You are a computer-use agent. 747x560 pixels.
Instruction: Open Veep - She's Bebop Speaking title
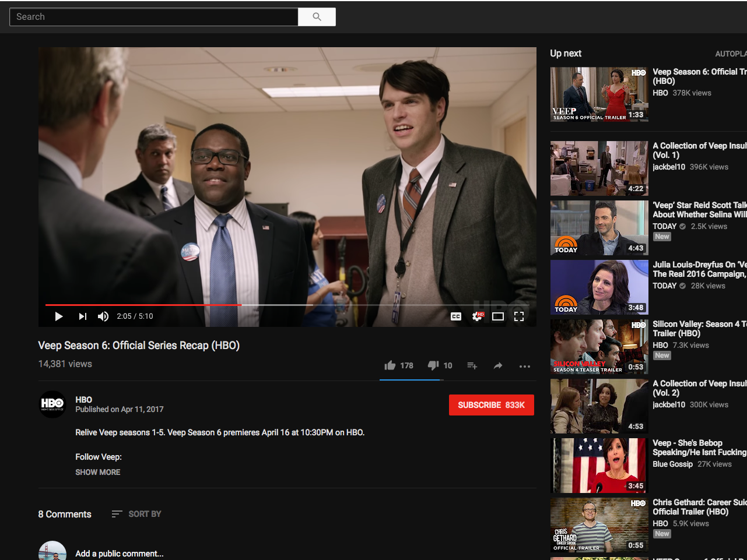point(699,448)
